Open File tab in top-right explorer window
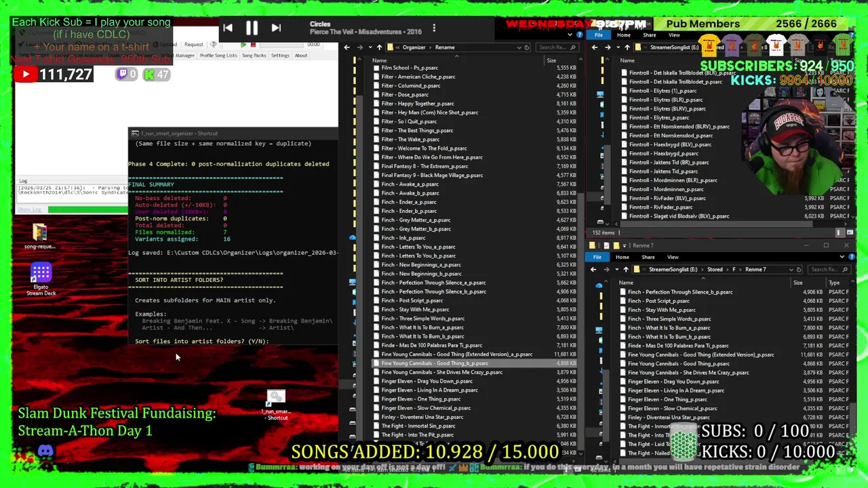 point(599,35)
